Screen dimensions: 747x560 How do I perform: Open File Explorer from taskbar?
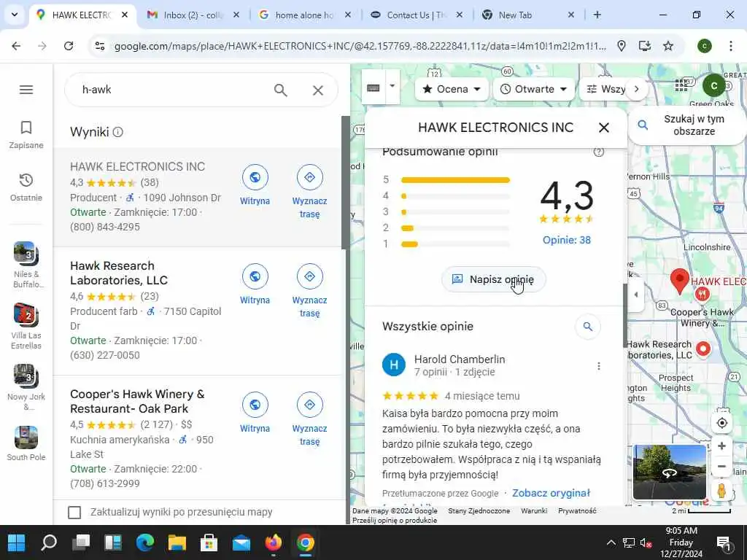177,542
